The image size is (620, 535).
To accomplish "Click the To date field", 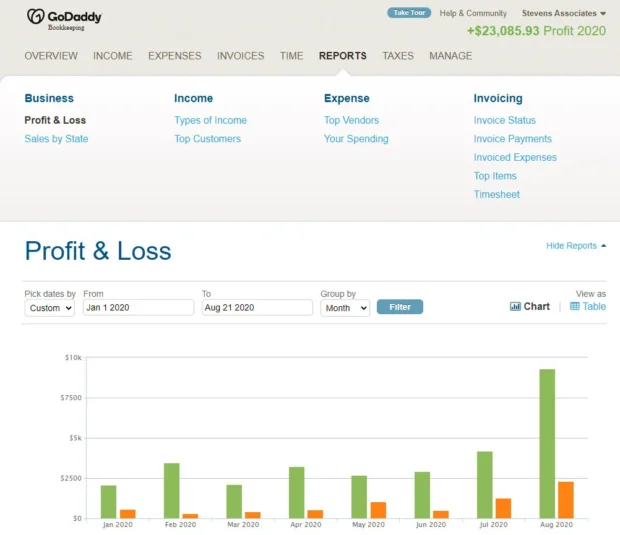I will click(257, 307).
